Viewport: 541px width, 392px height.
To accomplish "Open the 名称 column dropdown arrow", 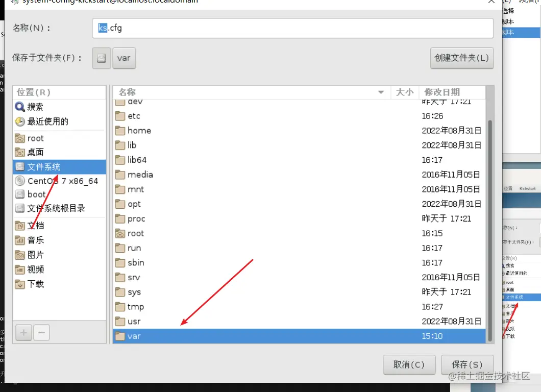I will [381, 92].
